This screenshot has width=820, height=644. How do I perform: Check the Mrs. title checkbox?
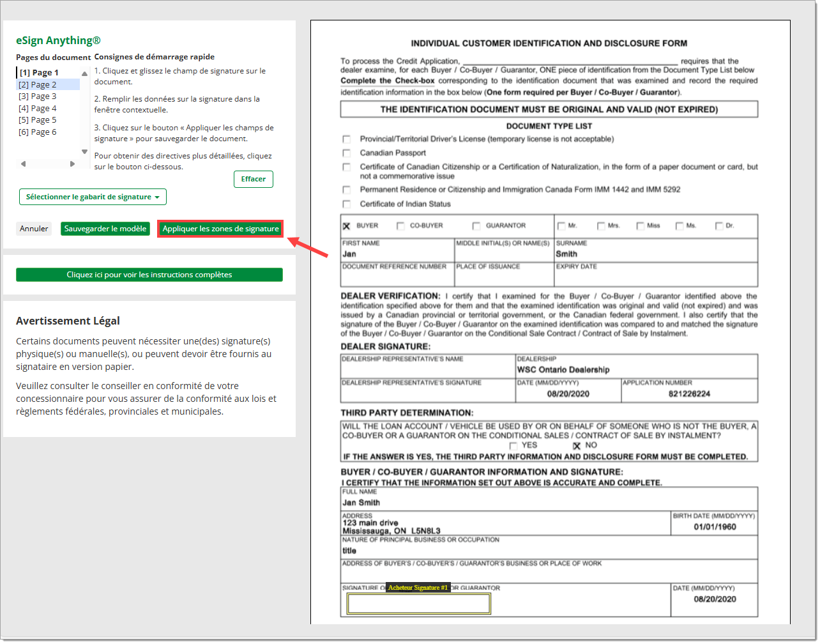coord(601,226)
